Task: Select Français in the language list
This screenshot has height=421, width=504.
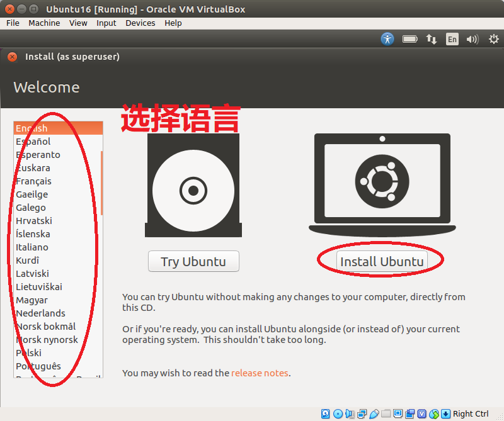Action: pos(57,181)
